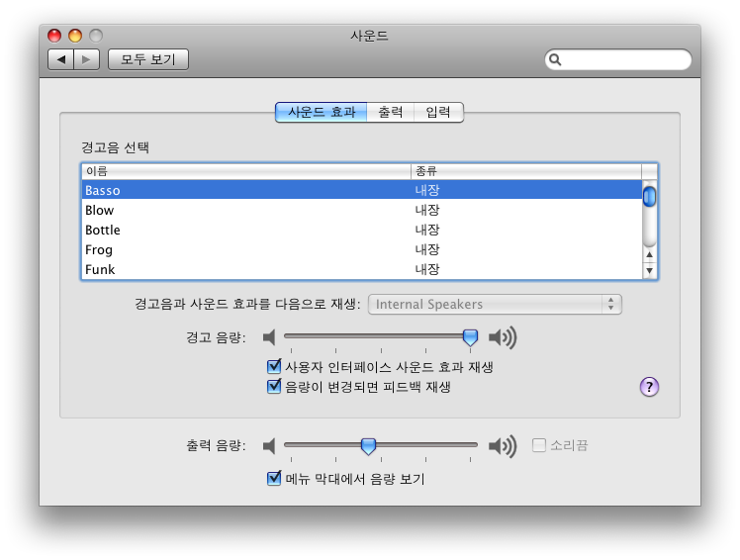Click the magnifier icon in search field

coord(556,60)
